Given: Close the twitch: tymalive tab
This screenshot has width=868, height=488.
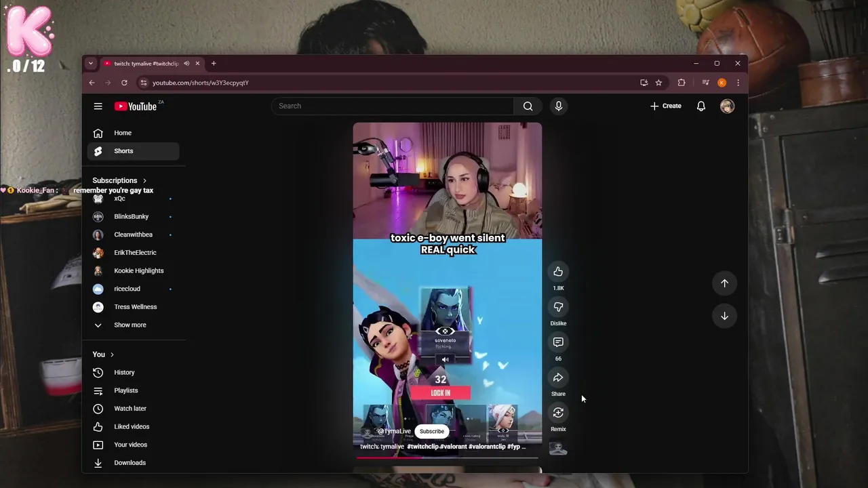Looking at the screenshot, I should (x=197, y=64).
